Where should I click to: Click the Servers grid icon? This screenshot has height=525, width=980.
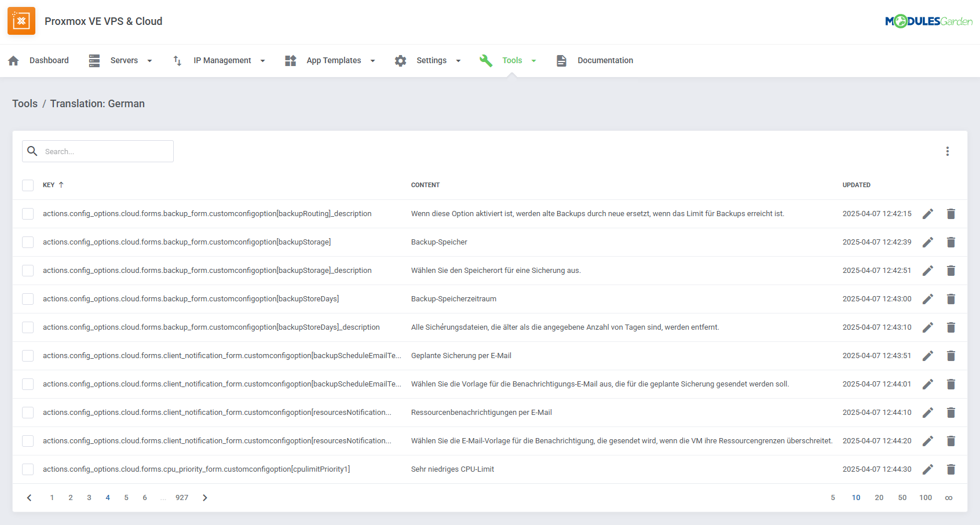pyautogui.click(x=94, y=60)
